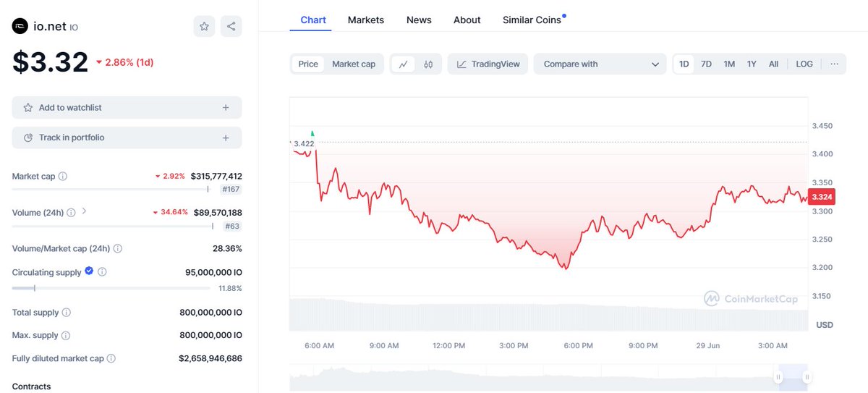
Task: Select the 1Y time range
Action: (752, 64)
